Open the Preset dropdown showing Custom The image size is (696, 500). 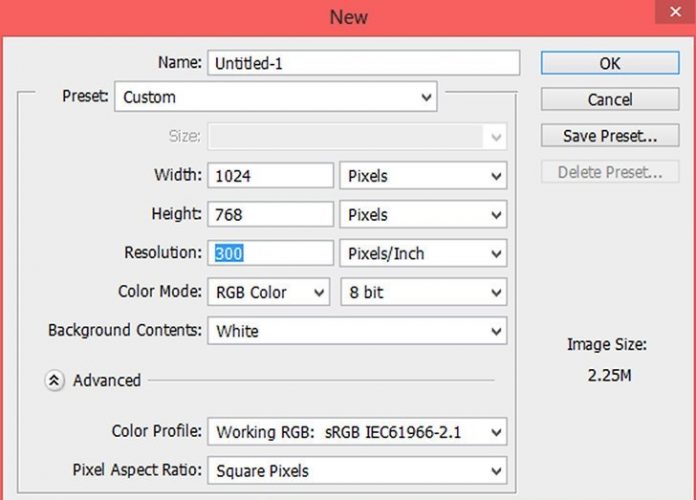point(276,97)
